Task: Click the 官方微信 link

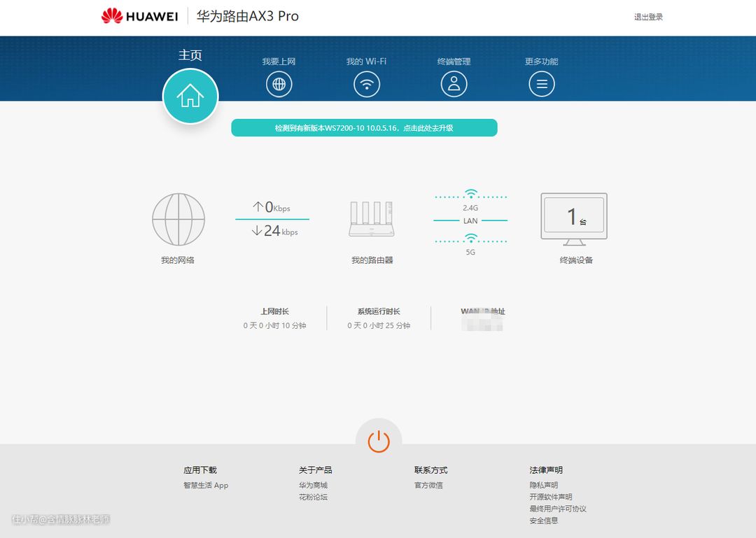Action: coord(428,485)
